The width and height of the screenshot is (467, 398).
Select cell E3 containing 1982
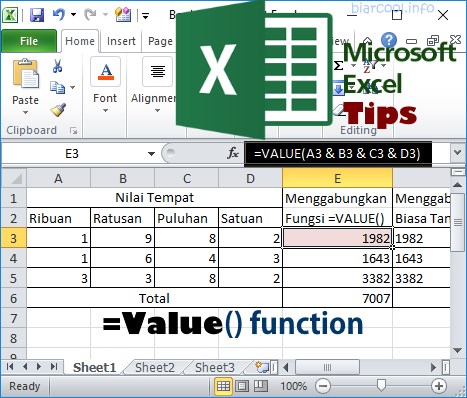[x=337, y=238]
